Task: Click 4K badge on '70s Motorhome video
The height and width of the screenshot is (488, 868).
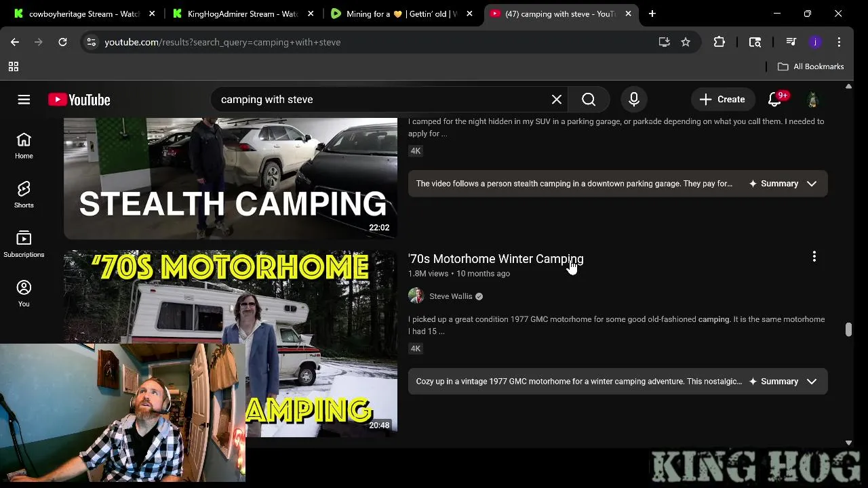Action: click(416, 348)
